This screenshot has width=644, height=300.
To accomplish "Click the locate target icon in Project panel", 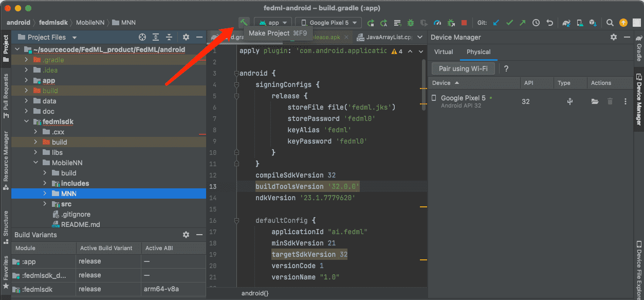I will tap(142, 37).
